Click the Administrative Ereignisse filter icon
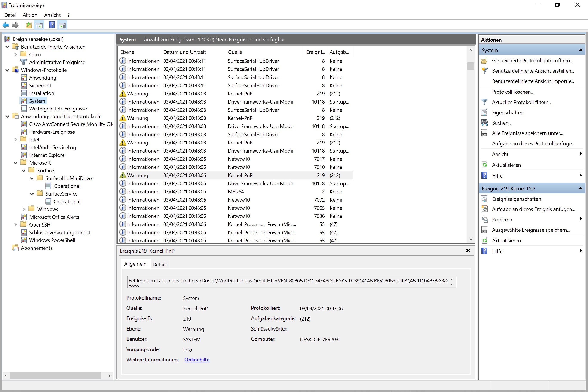Viewport: 588px width, 392px height. point(23,62)
